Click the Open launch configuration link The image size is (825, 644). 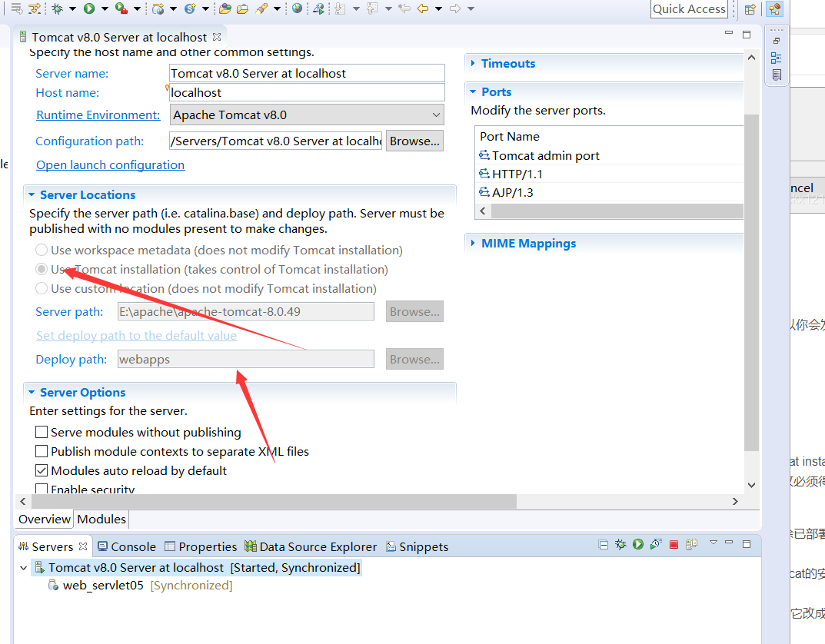(111, 164)
